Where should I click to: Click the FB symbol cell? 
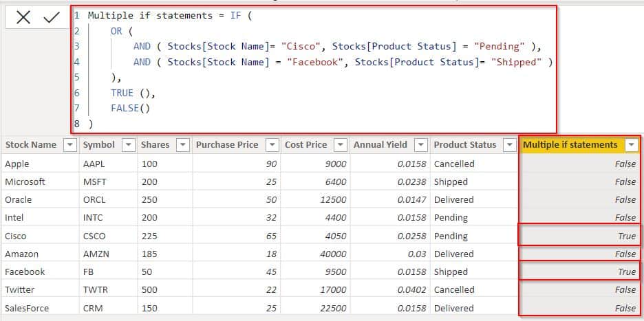(x=109, y=272)
